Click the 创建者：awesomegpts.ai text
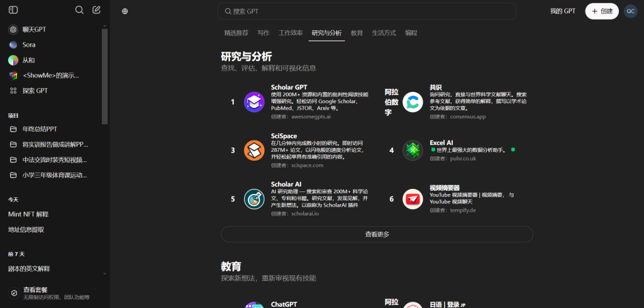This screenshot has width=644, height=308. [301, 117]
